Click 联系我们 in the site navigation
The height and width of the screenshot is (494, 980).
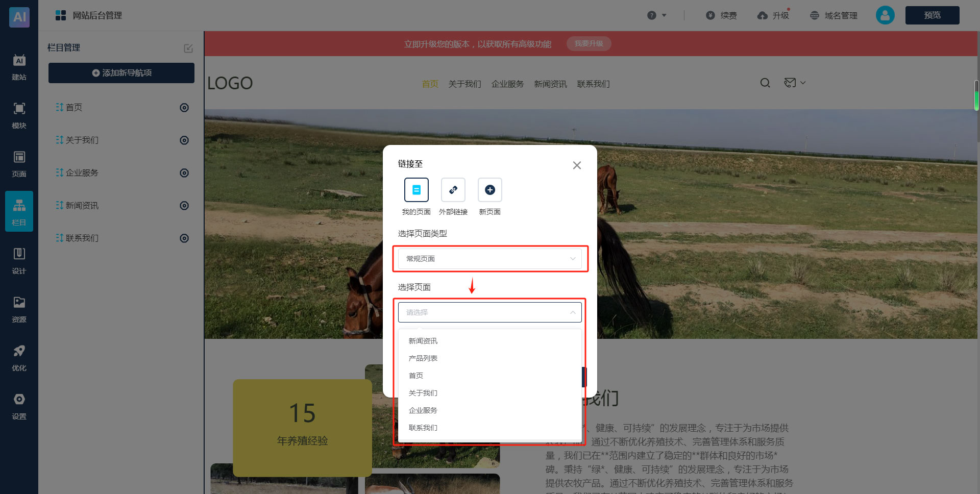click(594, 84)
